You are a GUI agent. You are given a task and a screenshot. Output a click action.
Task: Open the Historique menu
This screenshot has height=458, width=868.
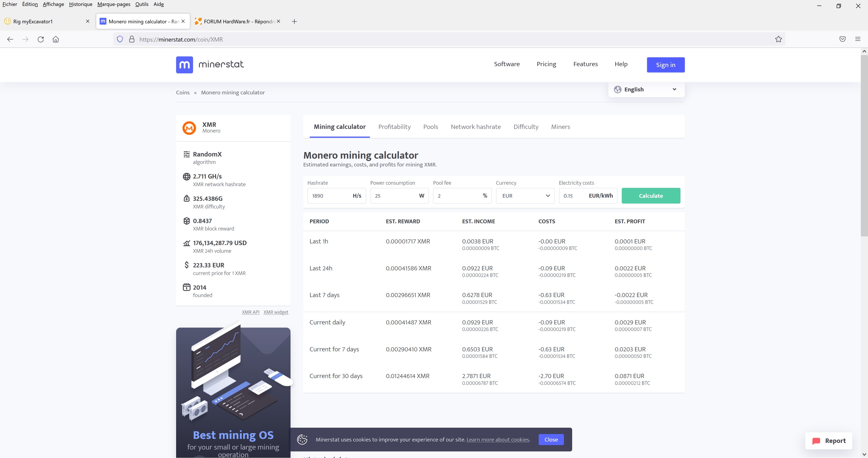click(x=81, y=4)
